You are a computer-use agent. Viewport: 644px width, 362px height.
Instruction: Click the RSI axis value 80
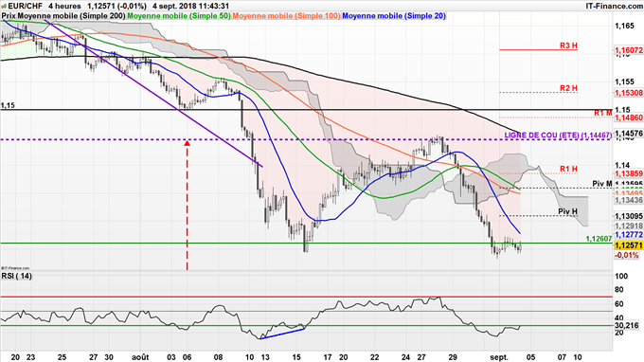tap(619, 290)
